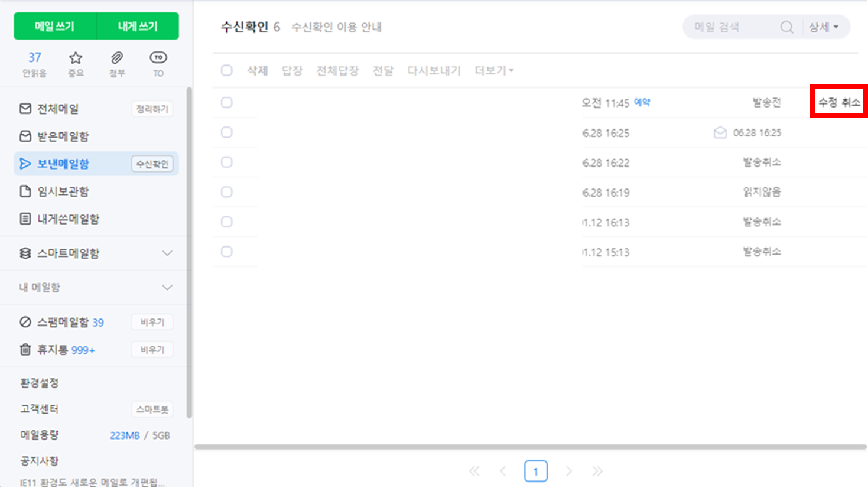Click the 첨부 paperclip attachment icon

116,57
